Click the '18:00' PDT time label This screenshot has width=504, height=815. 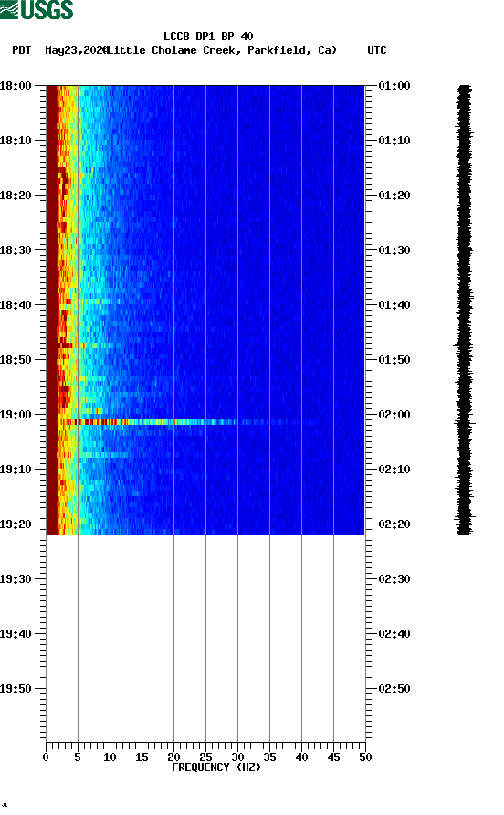16,86
